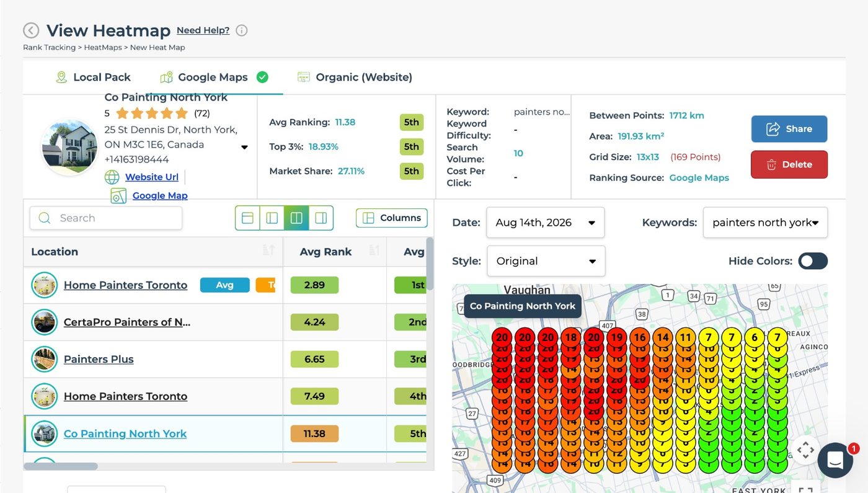The width and height of the screenshot is (868, 493).
Task: Open the Website Url link
Action: tap(152, 177)
